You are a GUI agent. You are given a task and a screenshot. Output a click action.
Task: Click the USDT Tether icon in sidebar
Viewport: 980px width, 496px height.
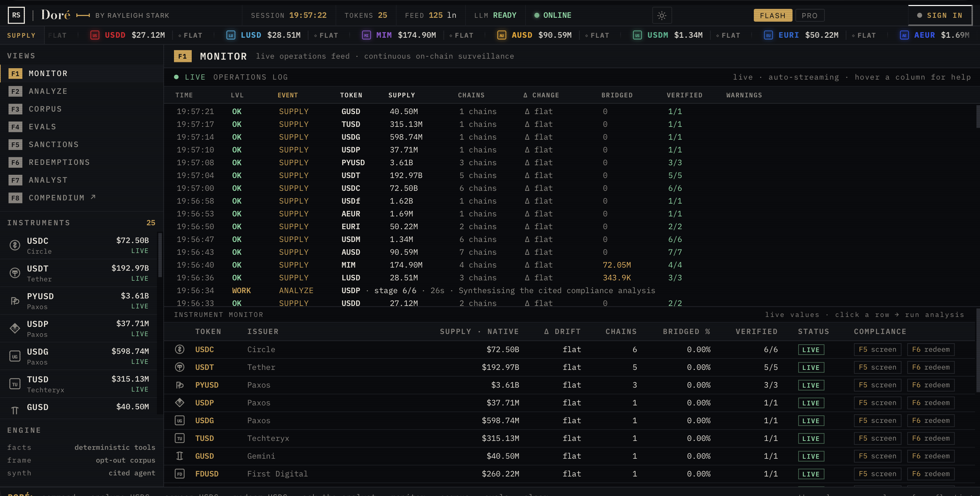[15, 273]
